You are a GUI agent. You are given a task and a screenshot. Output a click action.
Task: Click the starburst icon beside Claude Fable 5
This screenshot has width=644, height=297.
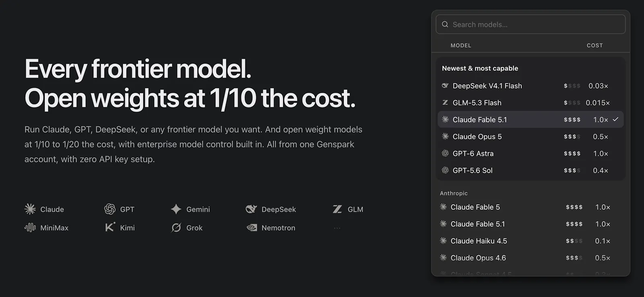click(x=443, y=207)
